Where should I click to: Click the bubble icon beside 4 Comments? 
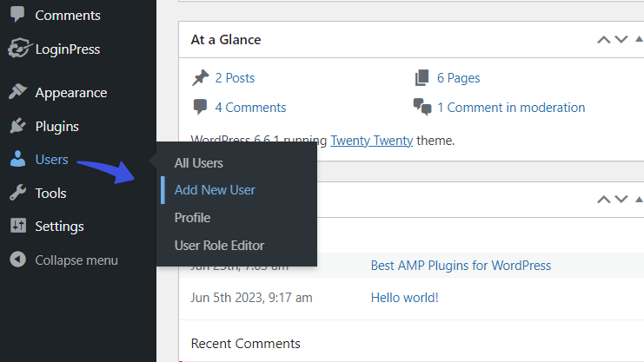coord(200,107)
